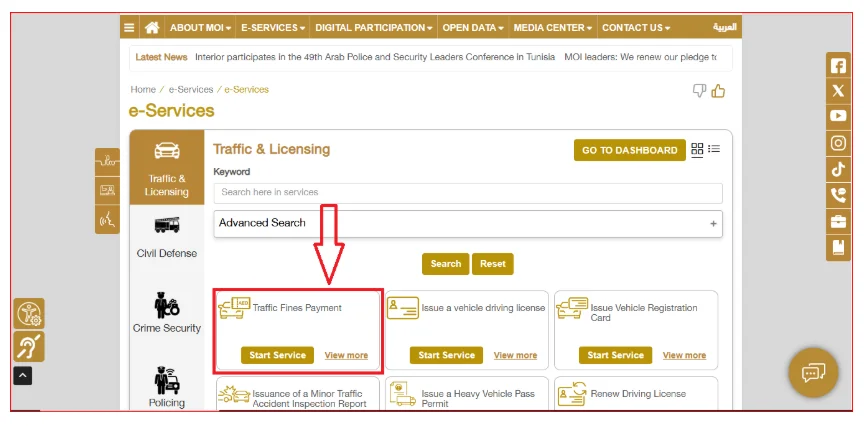This screenshot has width=866, height=426.
Task: Click the Vehicle Registration Card icon
Action: click(x=572, y=308)
